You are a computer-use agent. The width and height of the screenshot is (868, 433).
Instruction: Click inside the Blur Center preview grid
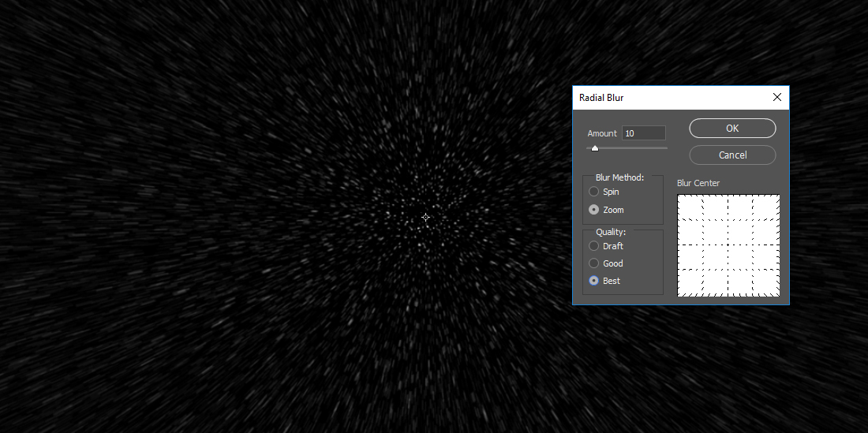728,245
